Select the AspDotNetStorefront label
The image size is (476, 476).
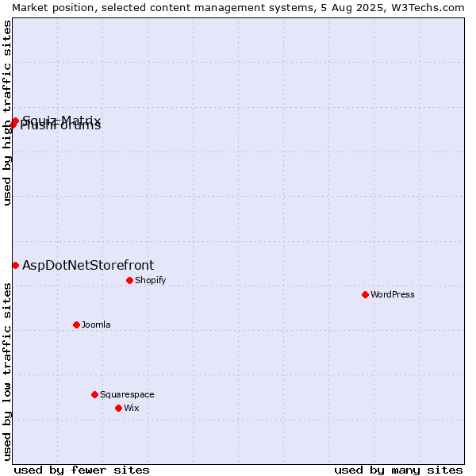(x=88, y=265)
